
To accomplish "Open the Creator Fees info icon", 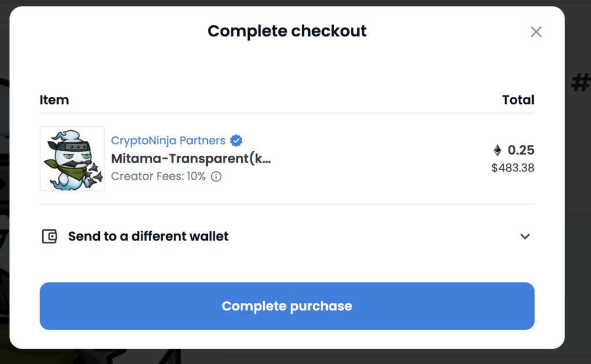I will pos(216,177).
